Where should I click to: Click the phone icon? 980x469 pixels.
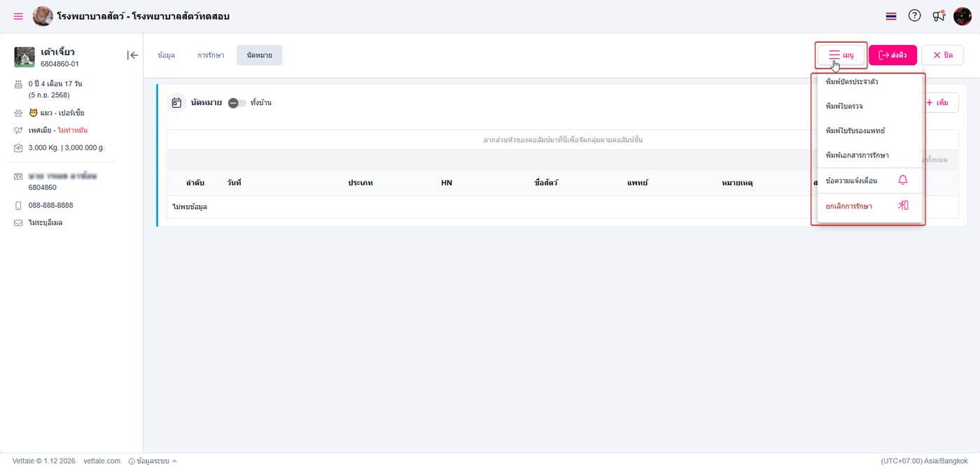click(18, 206)
